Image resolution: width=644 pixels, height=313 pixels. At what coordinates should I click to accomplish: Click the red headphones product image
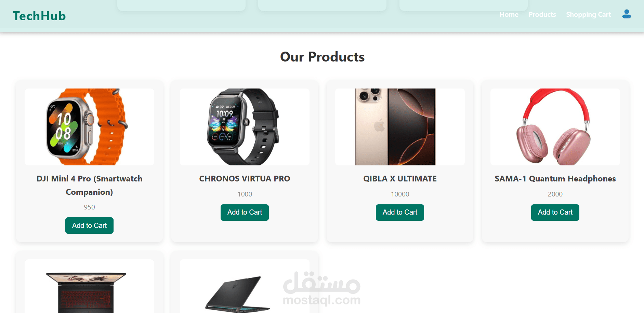[x=555, y=127]
